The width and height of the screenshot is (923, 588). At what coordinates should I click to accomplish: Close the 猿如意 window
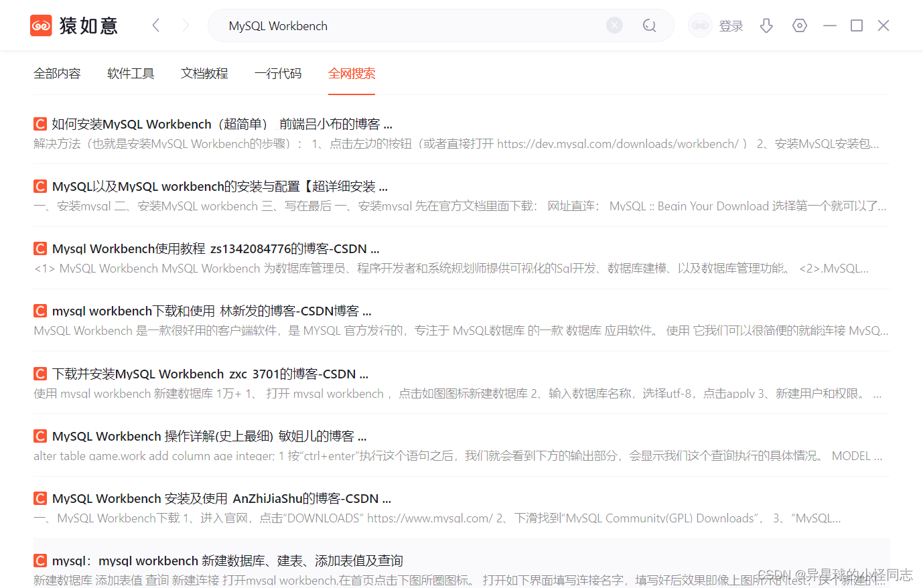[x=883, y=25]
